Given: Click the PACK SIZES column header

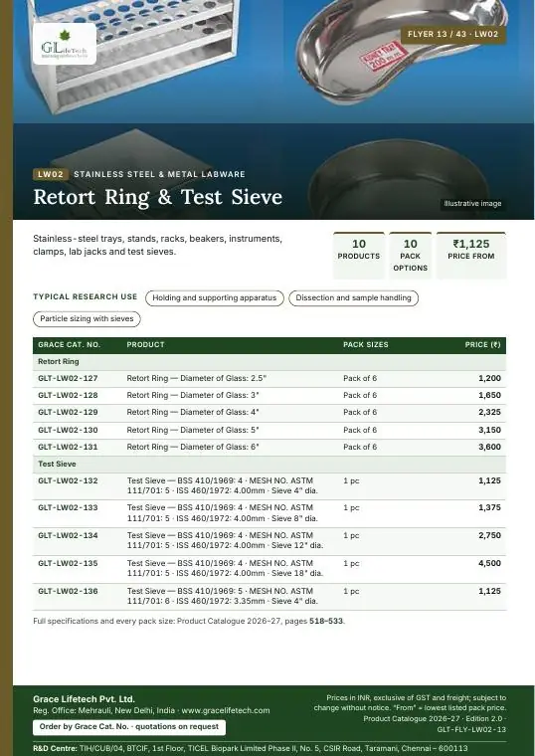Looking at the screenshot, I should point(365,345).
